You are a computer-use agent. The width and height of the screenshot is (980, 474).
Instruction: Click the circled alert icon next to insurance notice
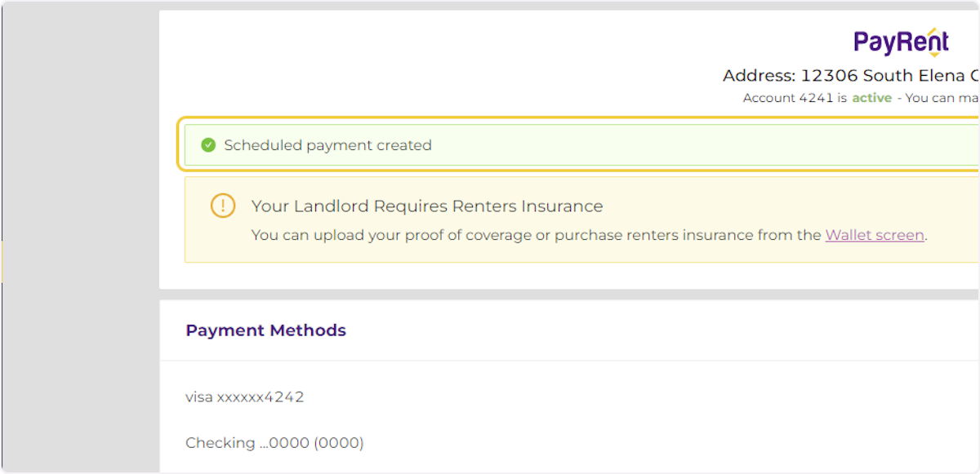point(222,206)
